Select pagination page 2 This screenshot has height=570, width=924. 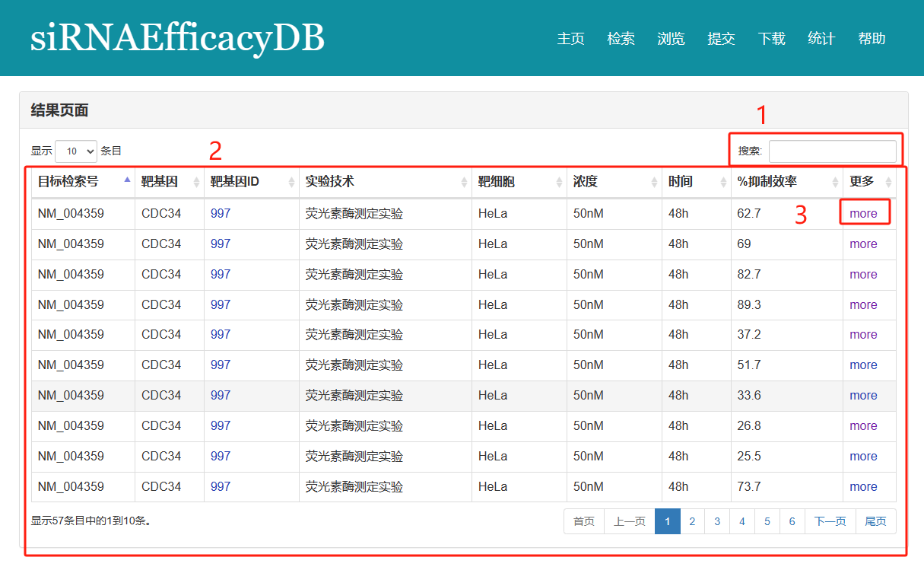(x=692, y=521)
